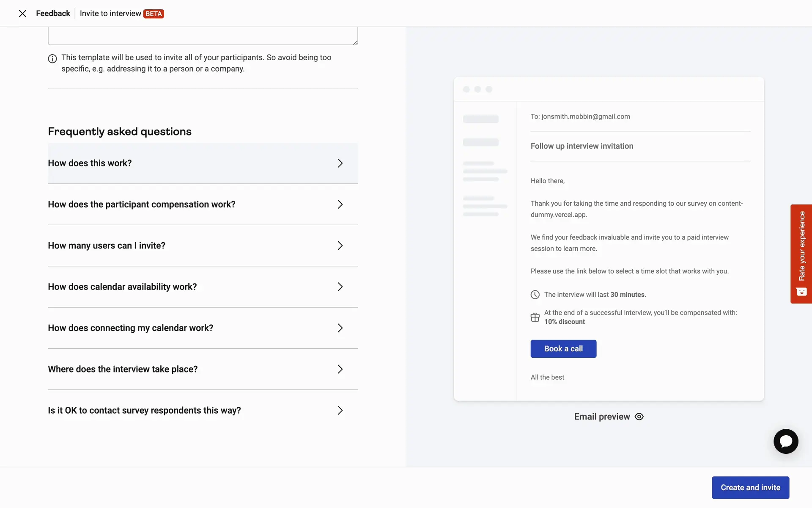Click Feedback in the top header
The width and height of the screenshot is (812, 508).
(53, 14)
